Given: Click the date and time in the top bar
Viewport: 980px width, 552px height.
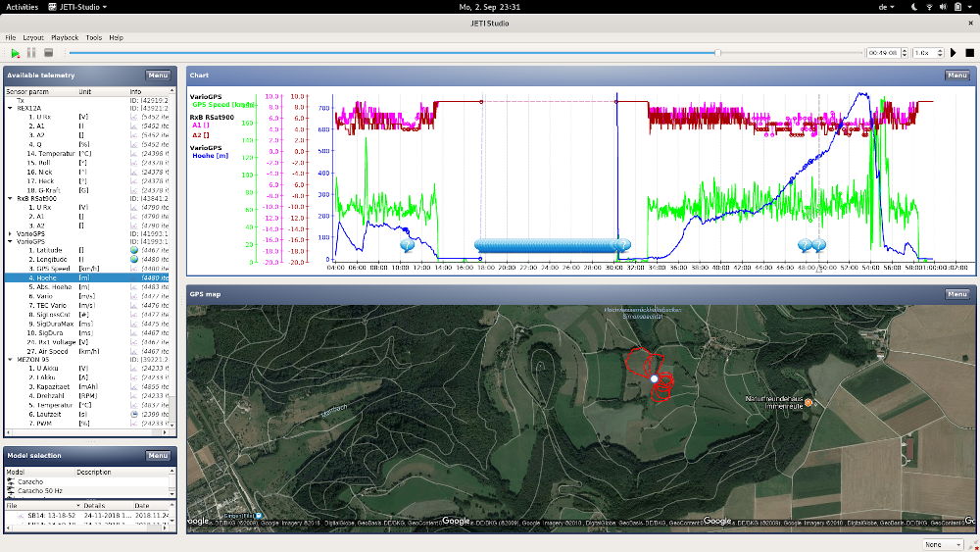Looking at the screenshot, I should (x=489, y=7).
